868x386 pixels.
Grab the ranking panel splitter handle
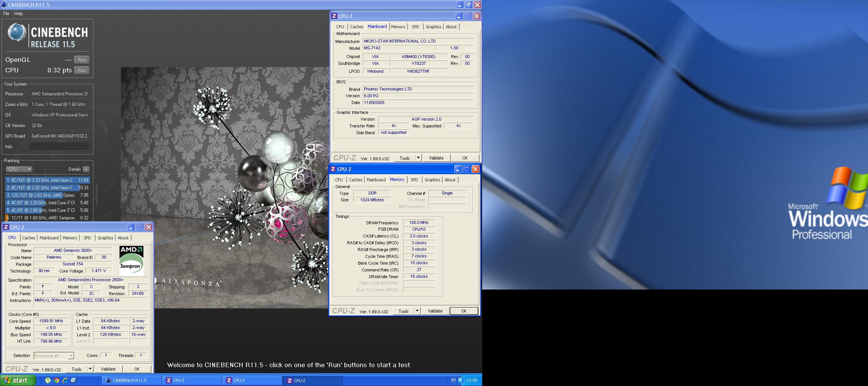[96, 195]
